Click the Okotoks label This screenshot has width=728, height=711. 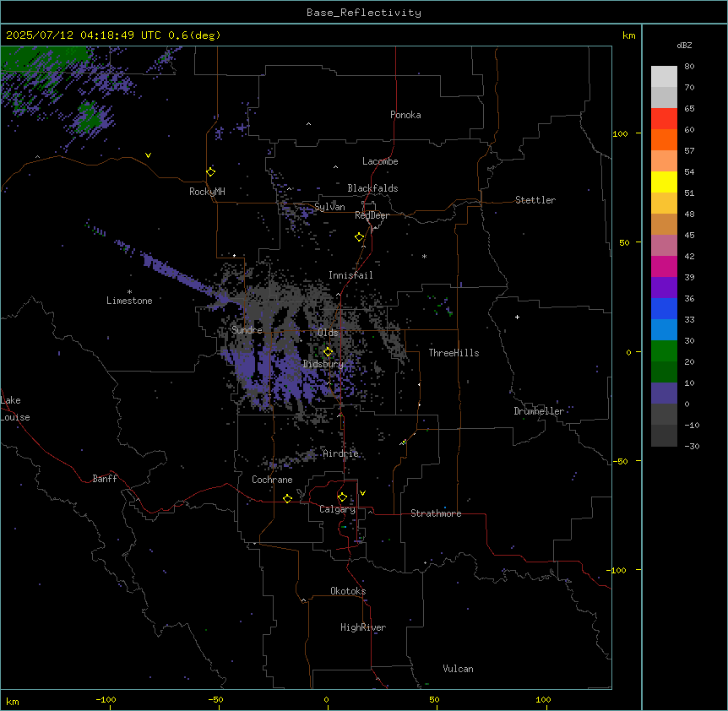click(348, 591)
